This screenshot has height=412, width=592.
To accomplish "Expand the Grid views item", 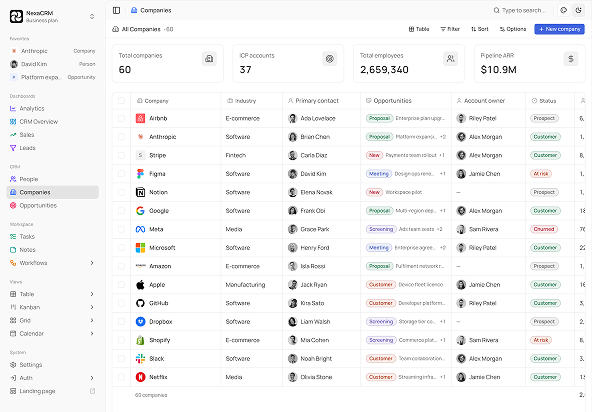I will click(92, 320).
